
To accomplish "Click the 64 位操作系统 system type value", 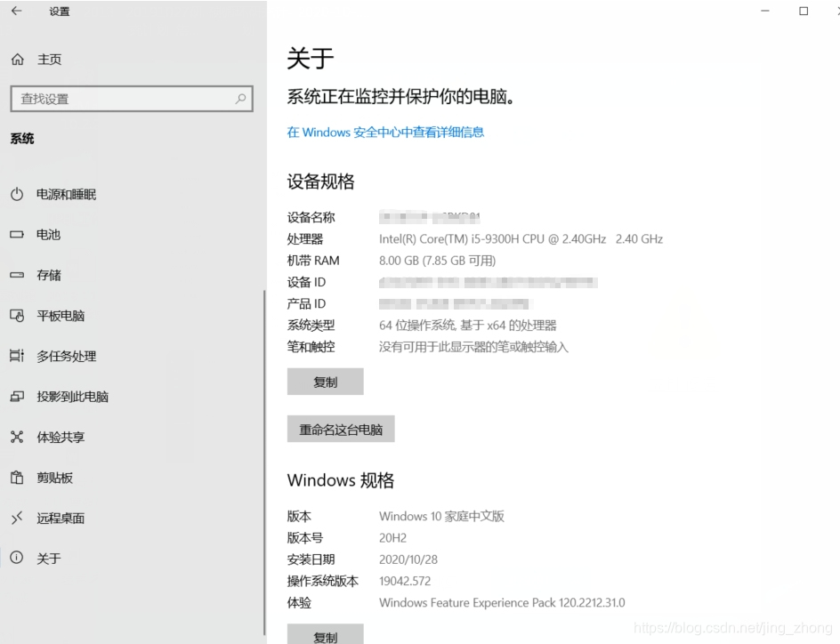I will tap(468, 325).
